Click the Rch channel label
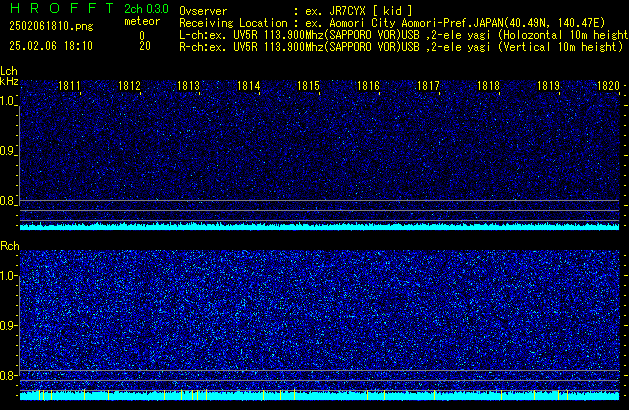Image resolution: width=629 pixels, height=410 pixels. click(x=10, y=246)
